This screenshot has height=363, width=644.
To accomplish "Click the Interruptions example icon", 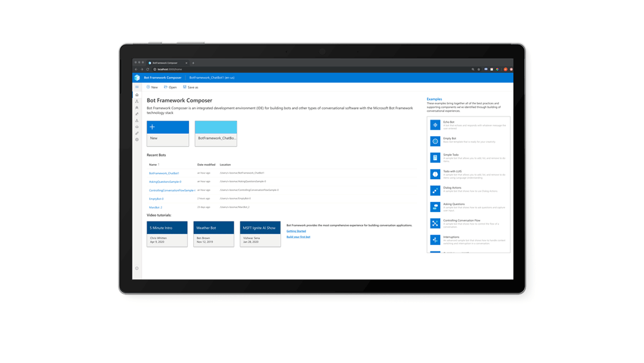I will (435, 240).
